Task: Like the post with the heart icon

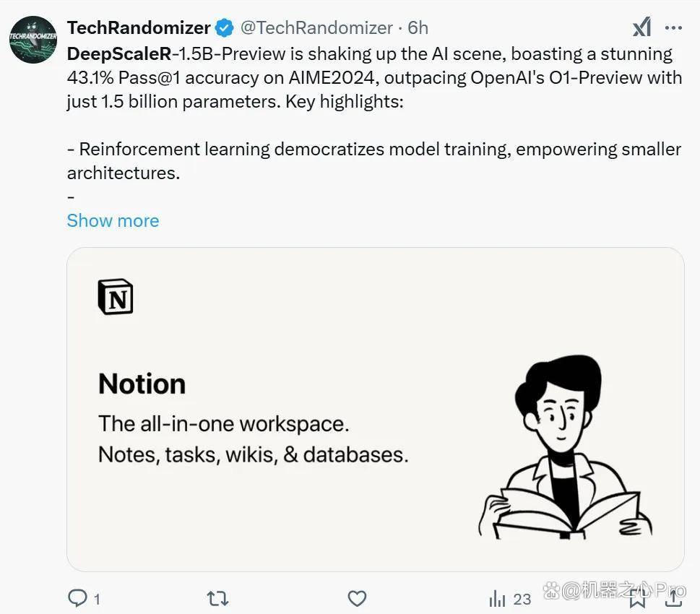Action: [x=357, y=598]
